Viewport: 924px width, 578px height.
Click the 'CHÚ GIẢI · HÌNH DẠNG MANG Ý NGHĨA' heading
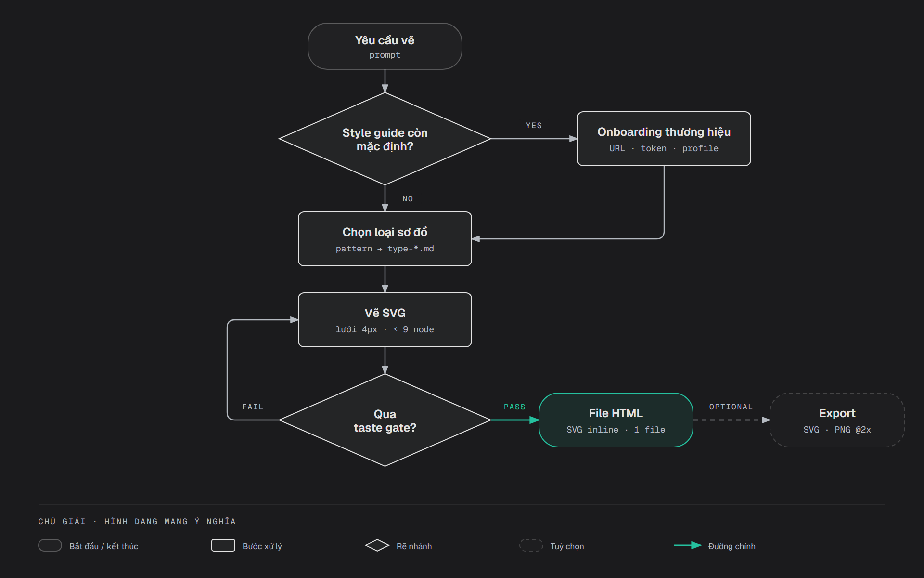(x=137, y=522)
